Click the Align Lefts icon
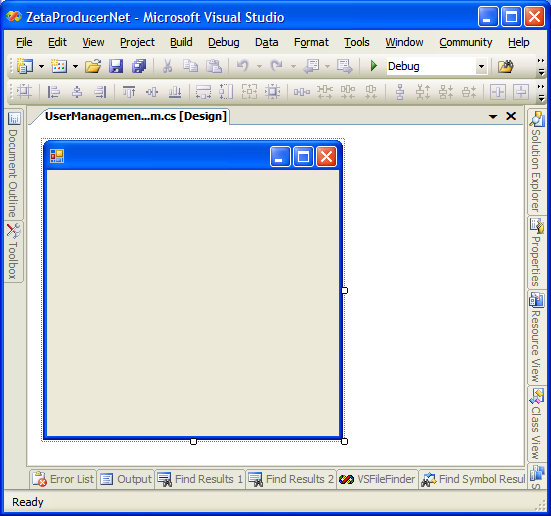This screenshot has height=516, width=551. 53,92
